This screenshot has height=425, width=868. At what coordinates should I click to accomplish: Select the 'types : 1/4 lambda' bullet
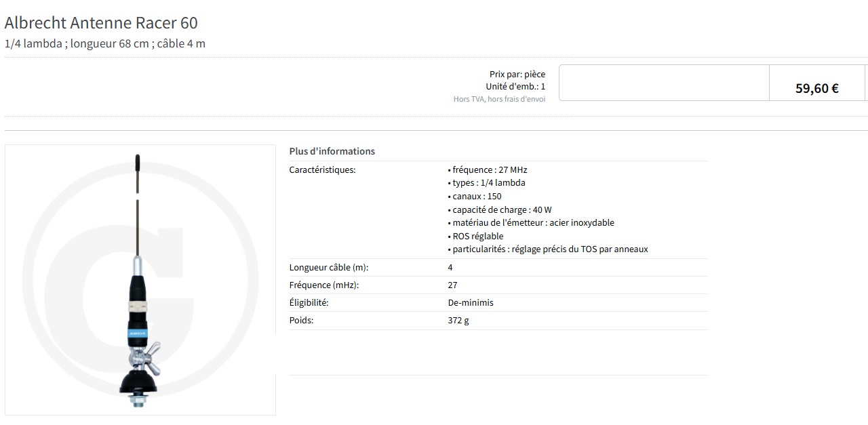pyautogui.click(x=487, y=183)
